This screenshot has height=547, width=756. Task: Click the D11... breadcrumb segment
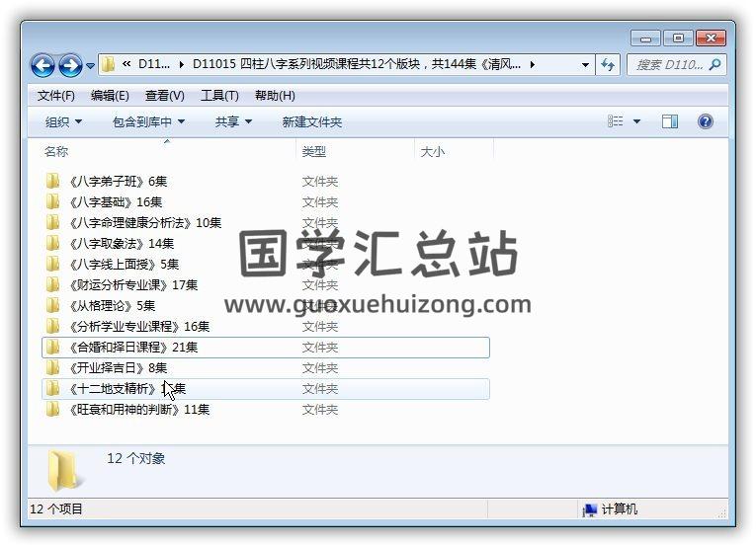tap(154, 64)
